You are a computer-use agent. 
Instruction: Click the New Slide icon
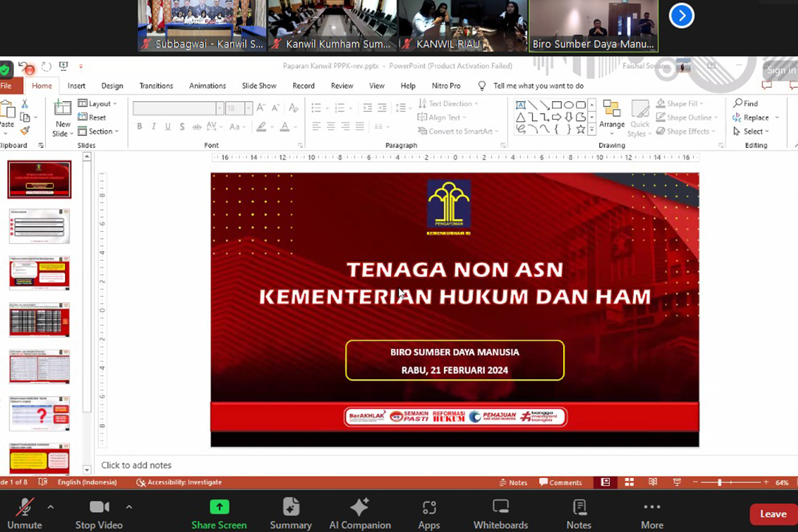pyautogui.click(x=63, y=109)
